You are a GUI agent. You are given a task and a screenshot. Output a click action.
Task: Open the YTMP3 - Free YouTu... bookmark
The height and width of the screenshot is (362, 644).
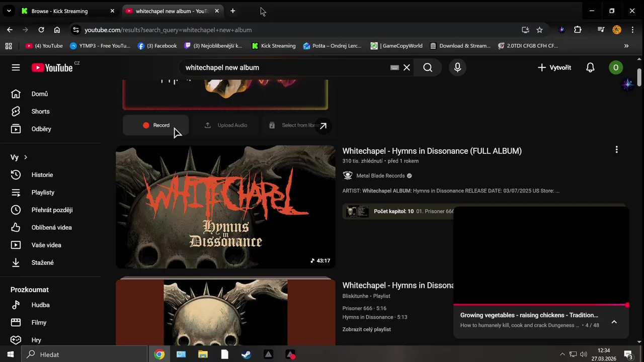pyautogui.click(x=100, y=46)
